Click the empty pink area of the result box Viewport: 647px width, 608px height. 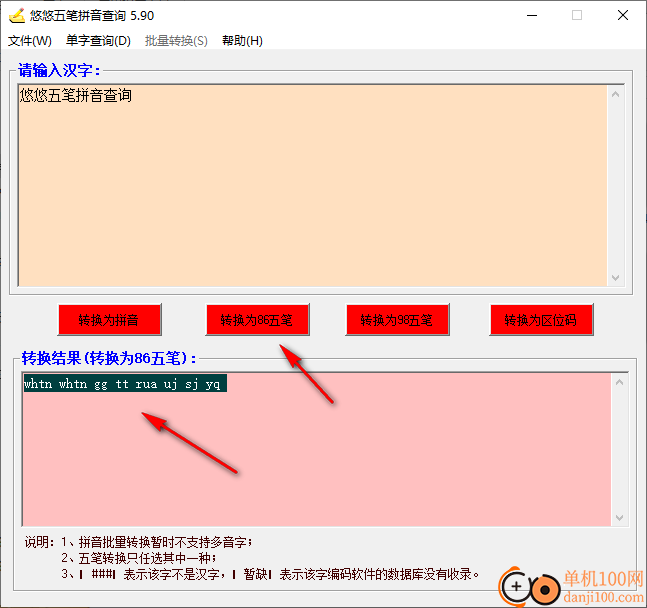coord(316,458)
